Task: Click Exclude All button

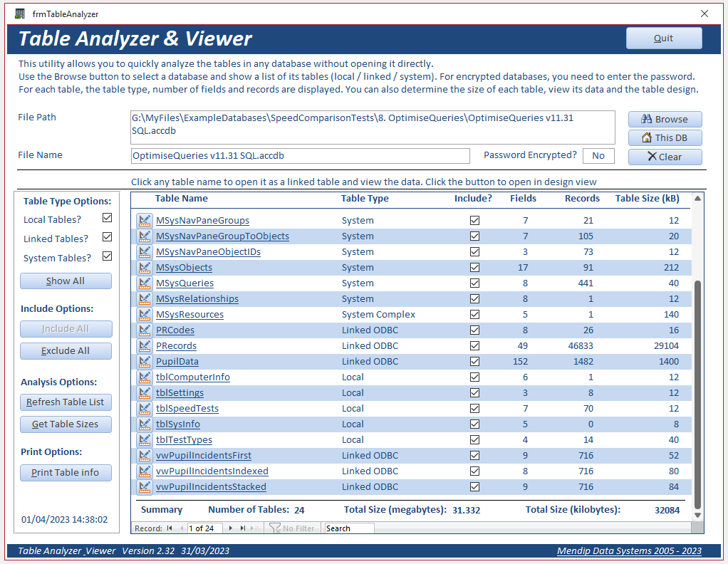Action: [66, 351]
